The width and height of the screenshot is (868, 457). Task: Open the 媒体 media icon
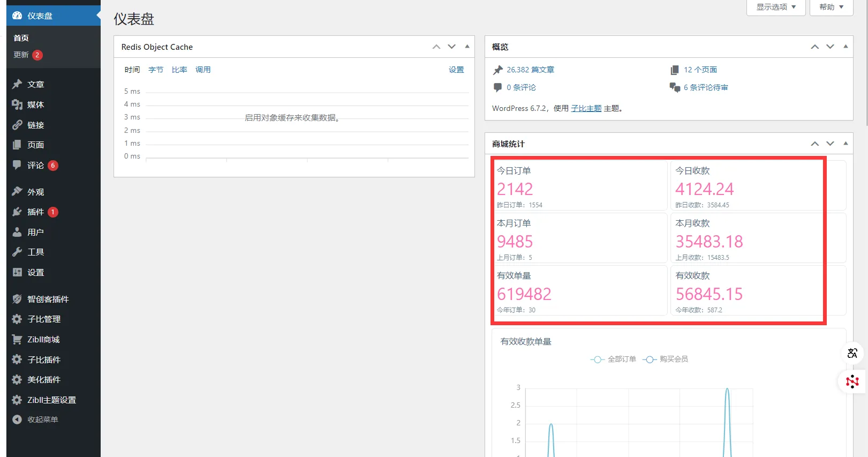(x=17, y=104)
